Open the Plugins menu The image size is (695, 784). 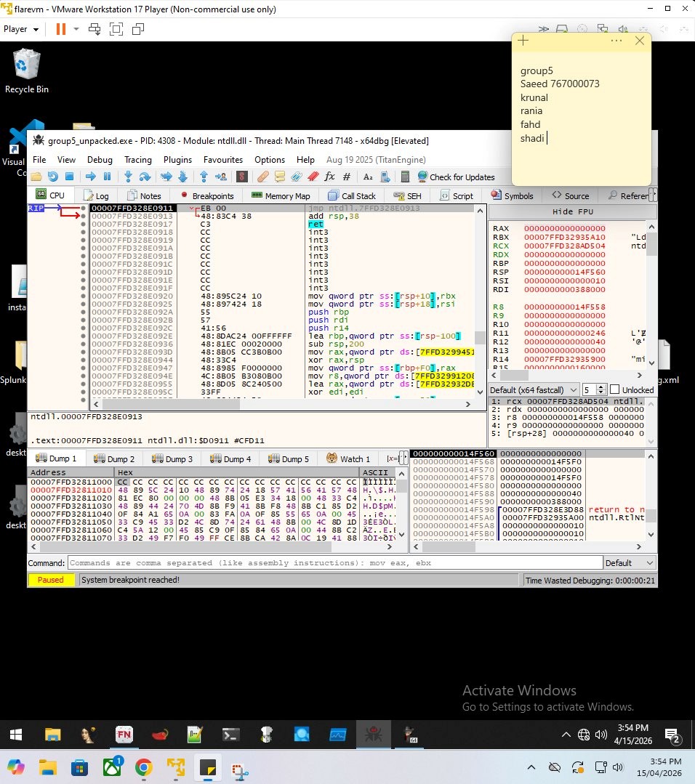click(x=177, y=160)
